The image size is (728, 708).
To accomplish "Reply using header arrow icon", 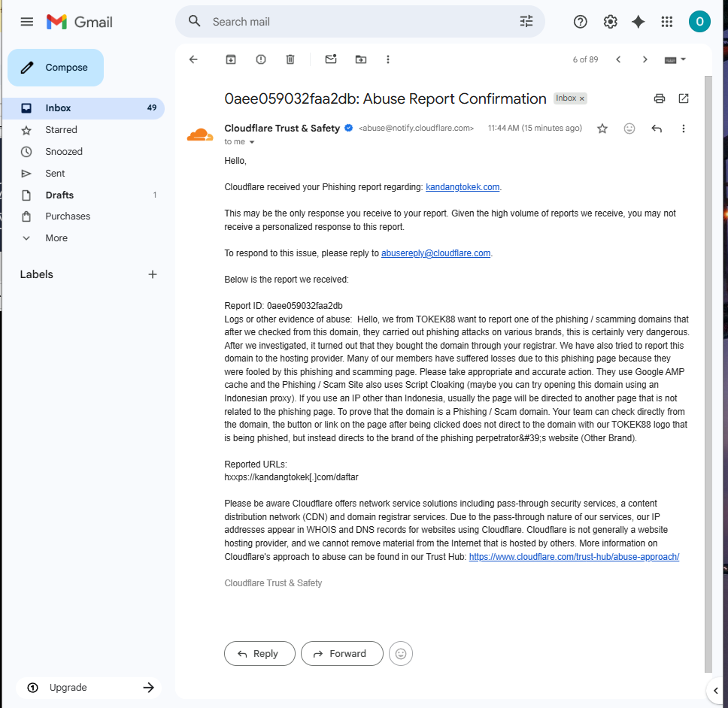I will click(657, 129).
